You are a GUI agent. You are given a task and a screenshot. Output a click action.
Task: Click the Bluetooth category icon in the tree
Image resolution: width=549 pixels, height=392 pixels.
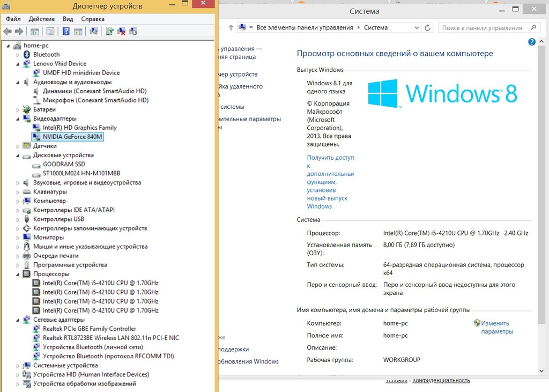[27, 54]
